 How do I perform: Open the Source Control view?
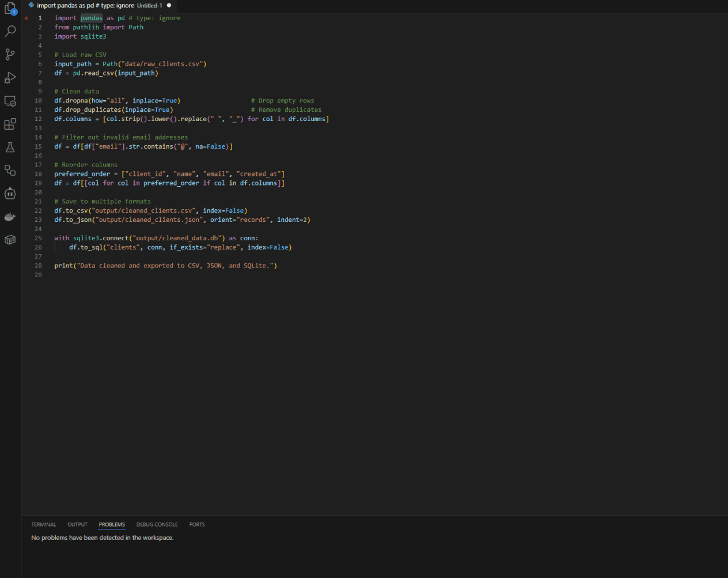tap(10, 54)
